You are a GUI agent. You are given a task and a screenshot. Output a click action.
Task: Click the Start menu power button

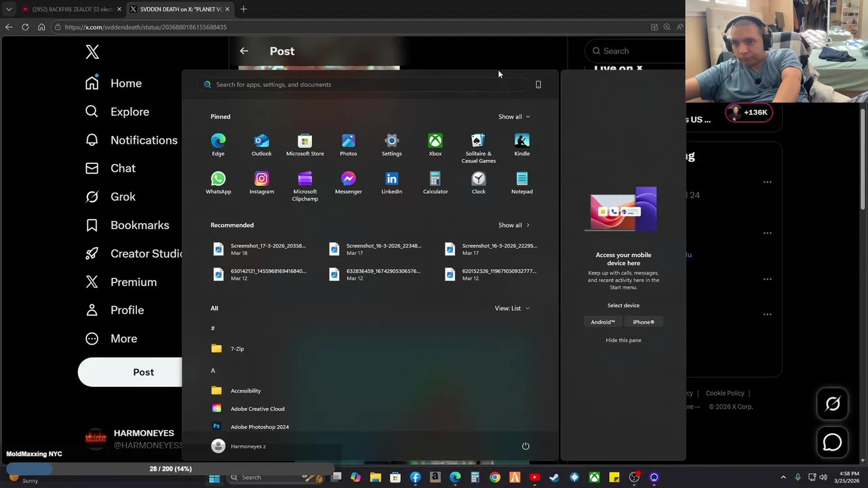click(525, 446)
